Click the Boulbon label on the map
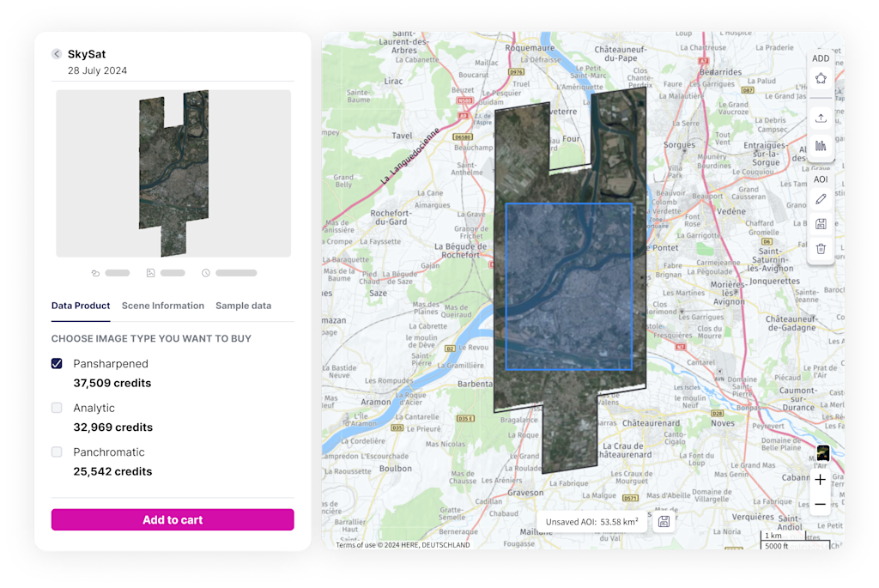This screenshot has width=879, height=588. [396, 468]
